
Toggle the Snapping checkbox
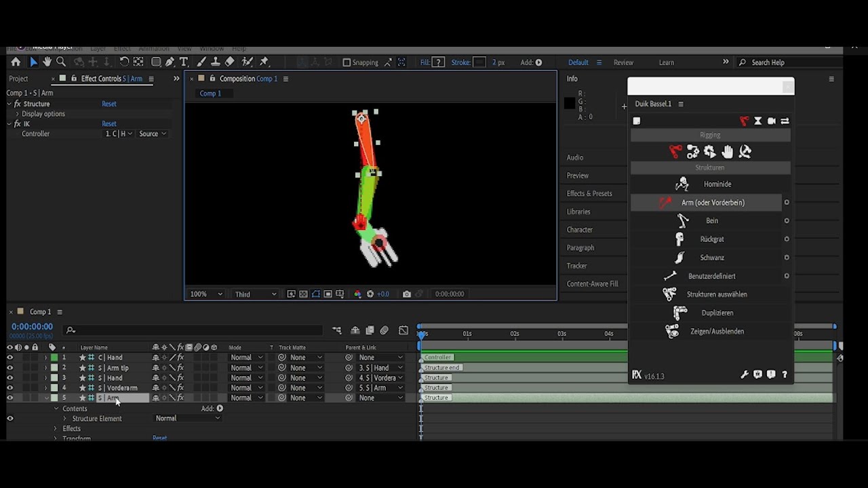pyautogui.click(x=347, y=62)
